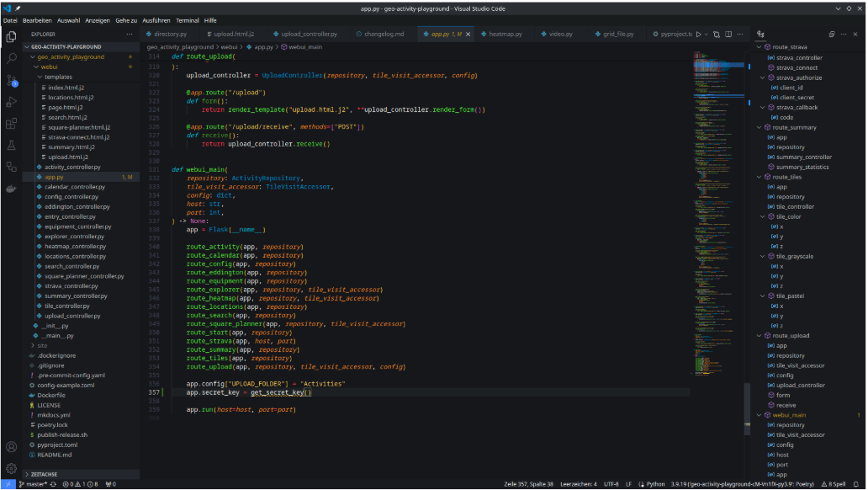Go to line via Zeile 357 indicator
Screen dimensions: 868x490
point(529,484)
